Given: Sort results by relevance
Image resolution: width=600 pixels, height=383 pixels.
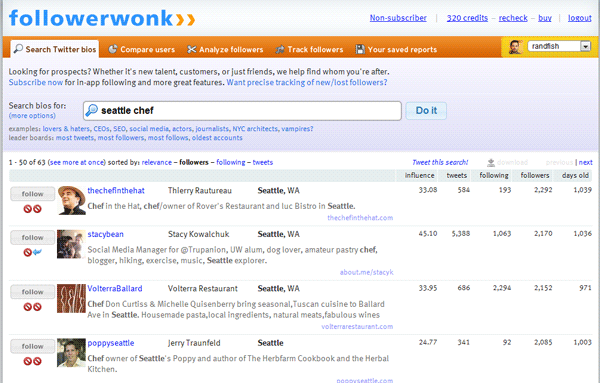Looking at the screenshot, I should (x=157, y=162).
